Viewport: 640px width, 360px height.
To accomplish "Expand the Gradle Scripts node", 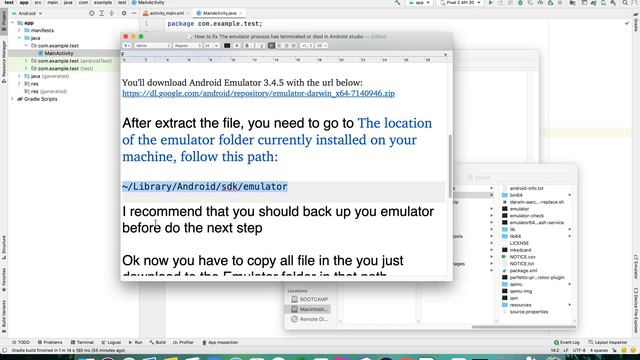I will pos(12,99).
